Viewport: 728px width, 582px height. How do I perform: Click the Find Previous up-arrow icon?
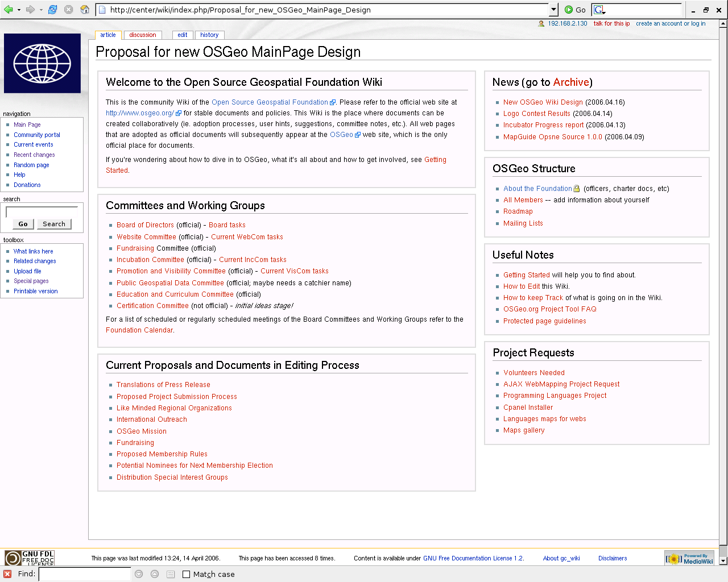(155, 574)
